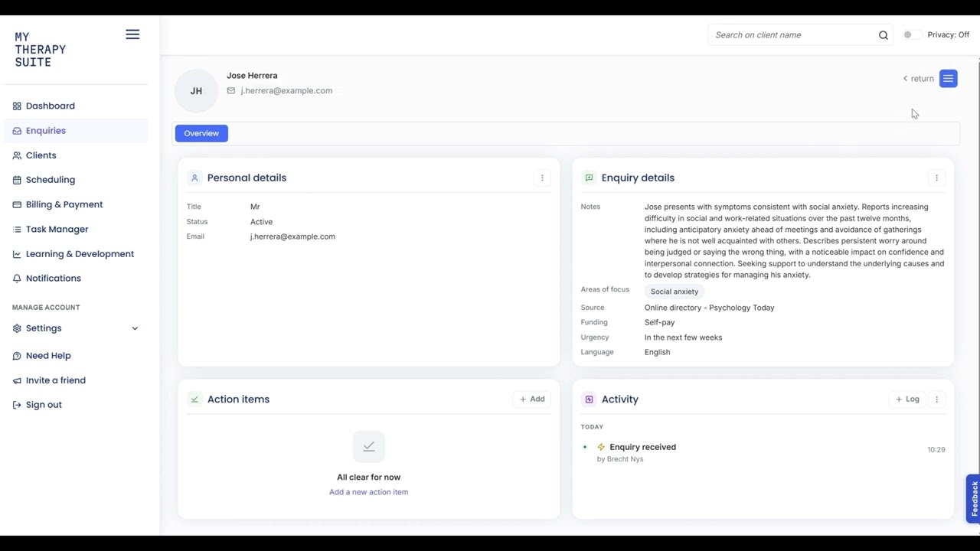Click the Clients people icon
The width and height of the screenshot is (980, 551).
point(17,155)
